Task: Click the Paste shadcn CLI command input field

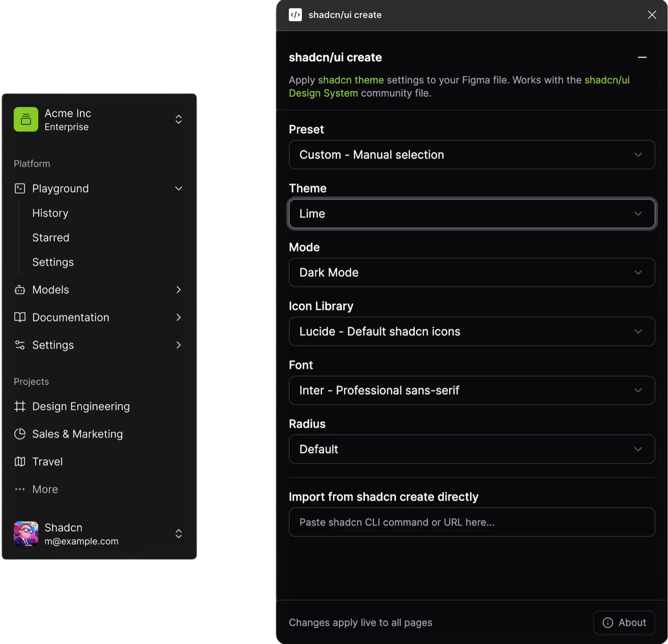Action: 472,522
